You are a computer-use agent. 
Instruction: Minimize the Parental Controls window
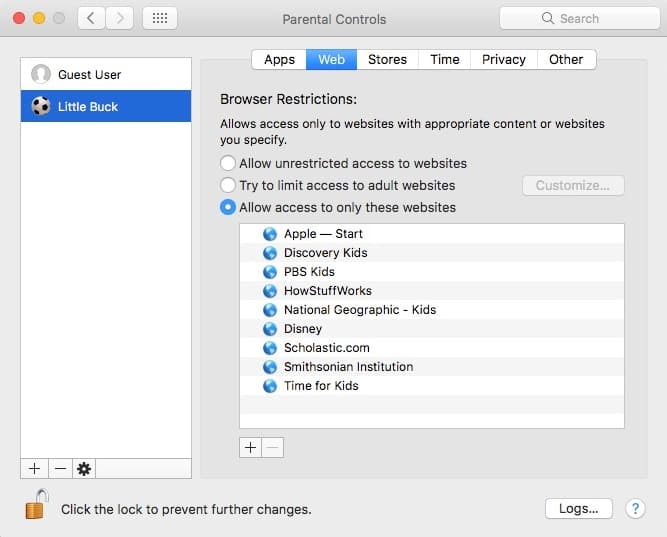(x=39, y=18)
